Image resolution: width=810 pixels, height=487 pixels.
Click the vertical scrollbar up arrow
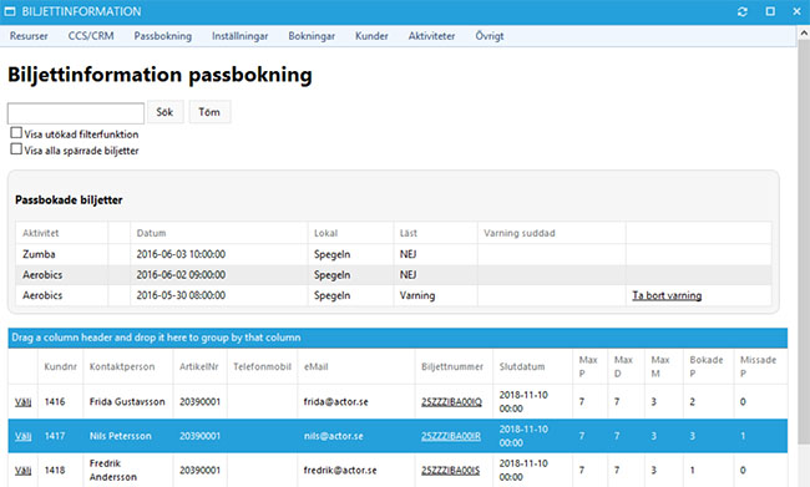tap(804, 33)
